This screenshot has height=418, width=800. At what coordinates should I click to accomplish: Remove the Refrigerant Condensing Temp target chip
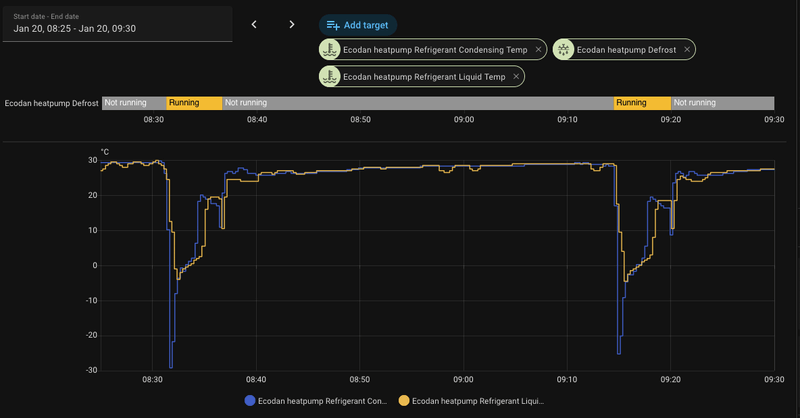point(539,49)
